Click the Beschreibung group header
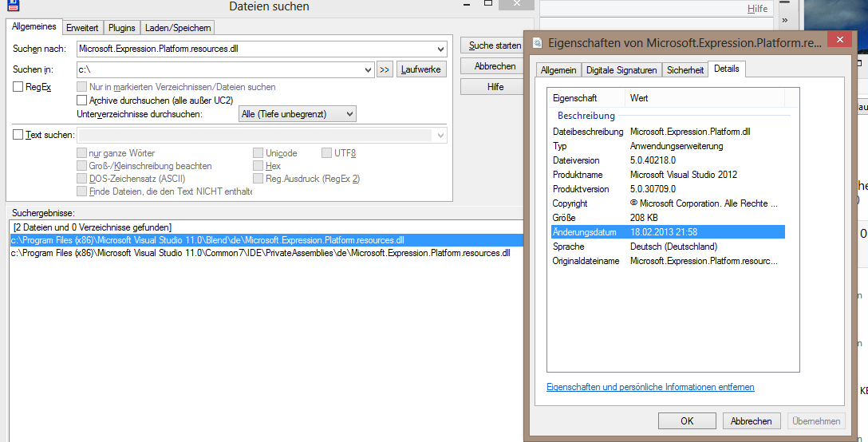 click(x=586, y=116)
